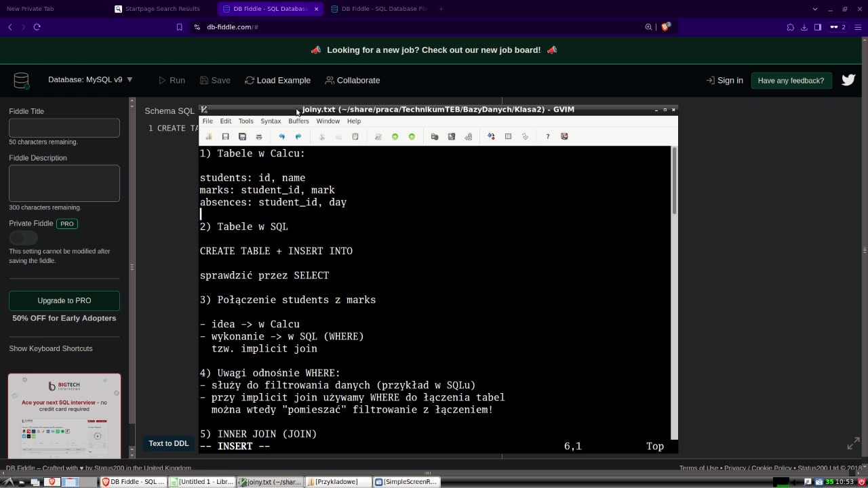Click the Brave Shields lion icon

click(666, 27)
